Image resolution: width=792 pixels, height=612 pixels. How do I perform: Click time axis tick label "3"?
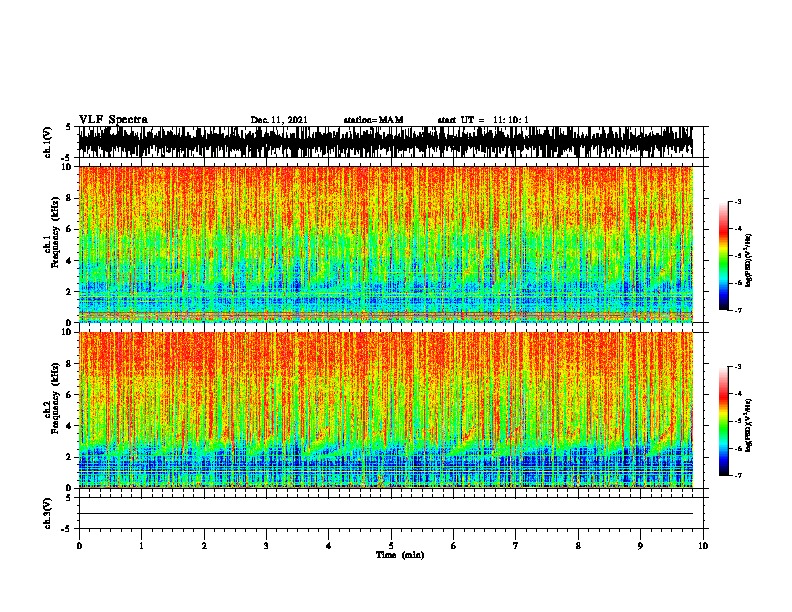(266, 546)
